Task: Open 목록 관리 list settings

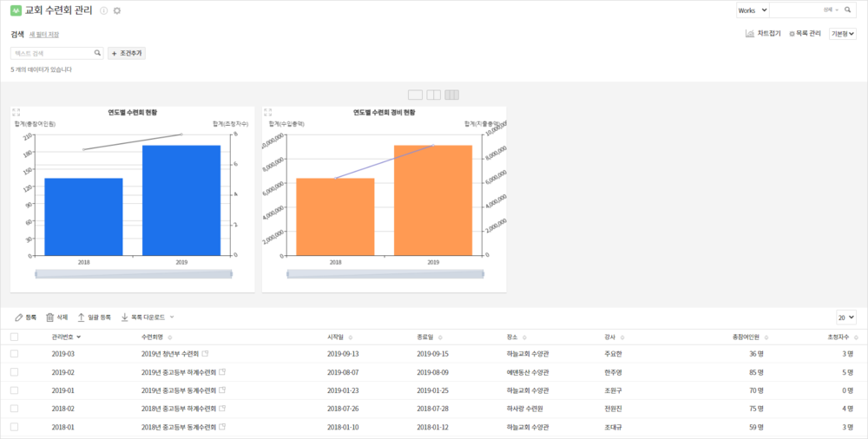Action: point(805,34)
